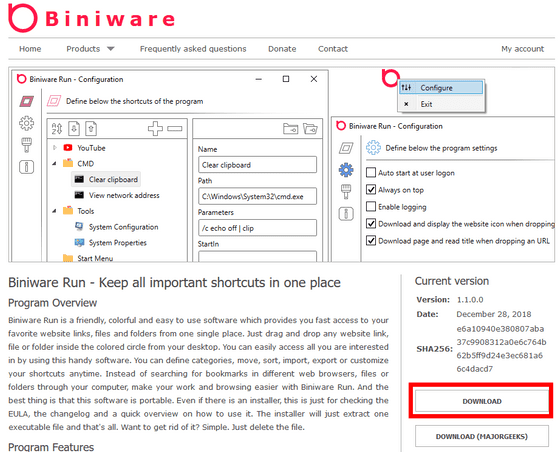Viewport: 560px width, 452px height.
Task: Toggle Auto start at user logon checkbox
Action: [x=371, y=172]
